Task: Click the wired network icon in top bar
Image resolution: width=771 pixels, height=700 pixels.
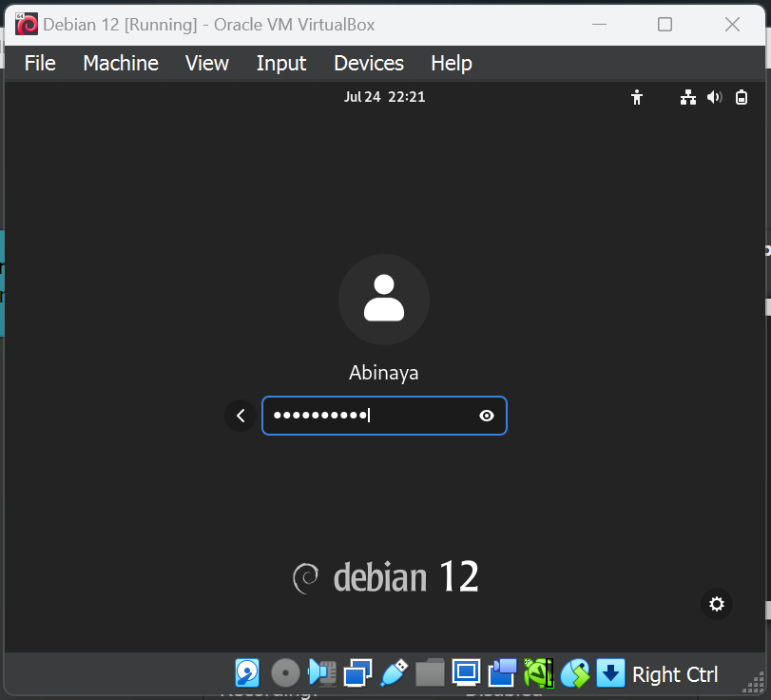Action: 688,97
